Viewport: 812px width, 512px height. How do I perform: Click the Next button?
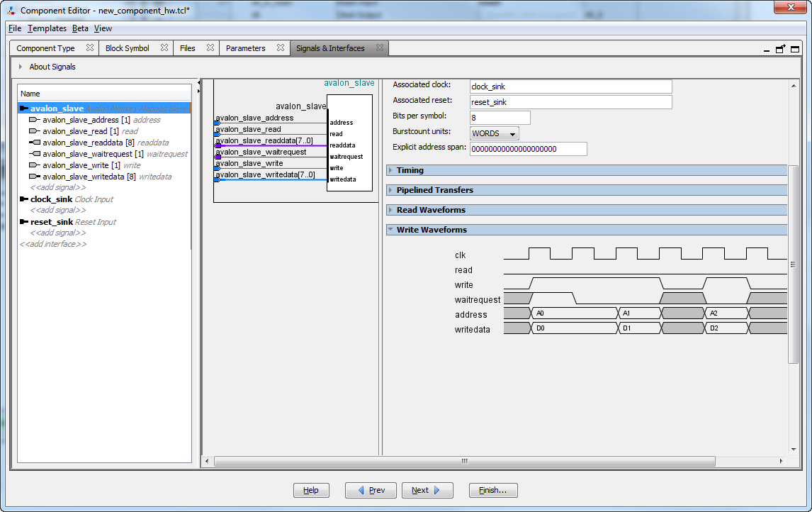427,490
